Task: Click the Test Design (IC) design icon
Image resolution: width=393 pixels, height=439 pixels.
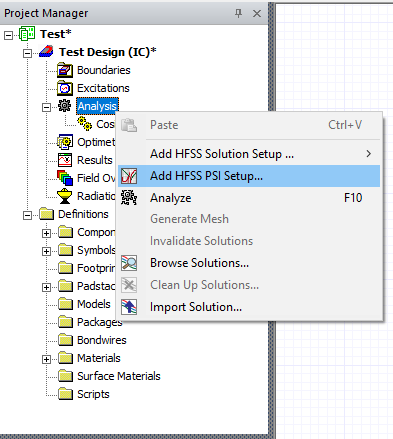Action: pyautogui.click(x=46, y=52)
